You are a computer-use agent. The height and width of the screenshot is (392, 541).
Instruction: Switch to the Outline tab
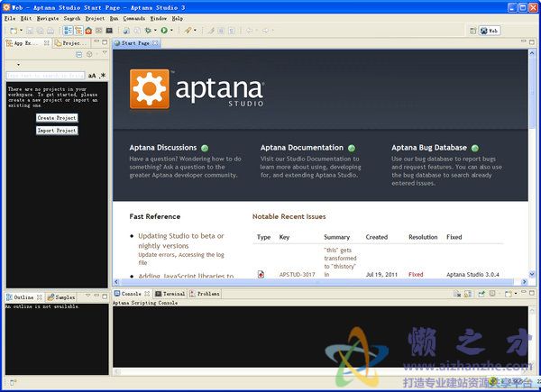tap(23, 297)
